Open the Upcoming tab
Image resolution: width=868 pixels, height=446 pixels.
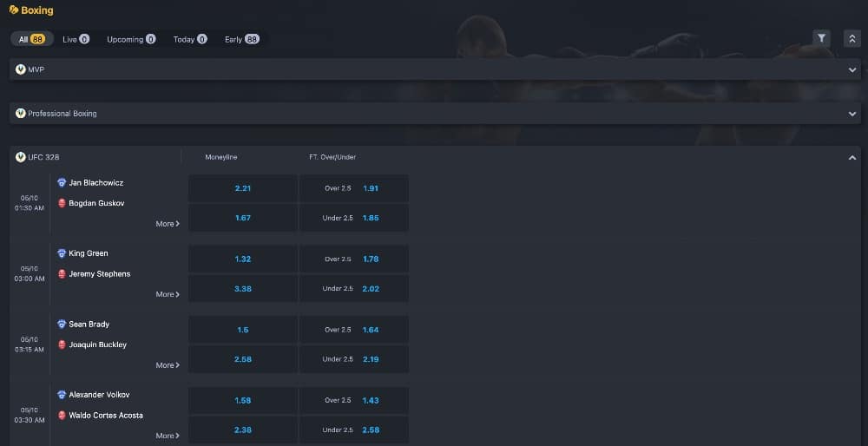tap(130, 39)
